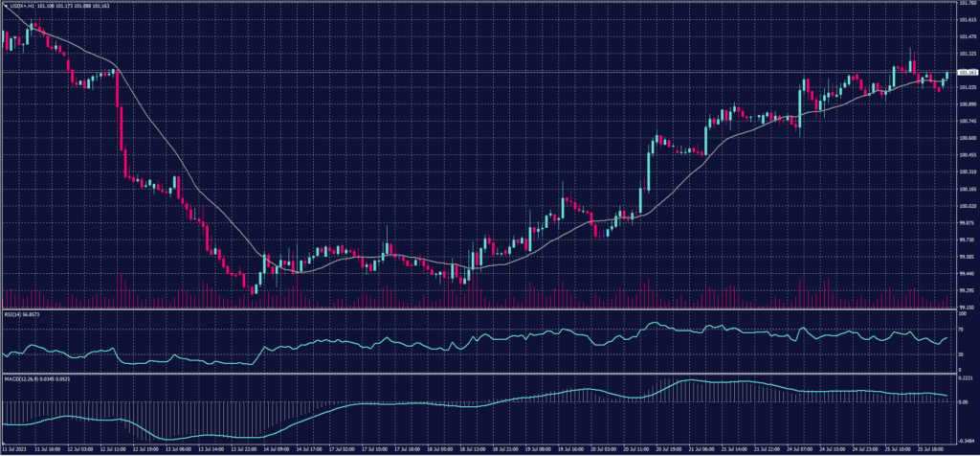The height and width of the screenshot is (456, 980).
Task: Click the 100.020 price axis label
Action: point(968,206)
